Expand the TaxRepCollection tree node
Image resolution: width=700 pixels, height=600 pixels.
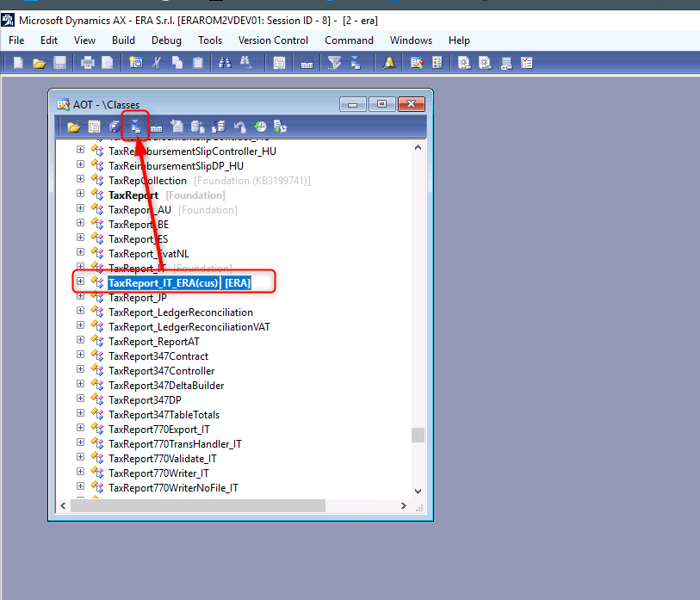80,180
